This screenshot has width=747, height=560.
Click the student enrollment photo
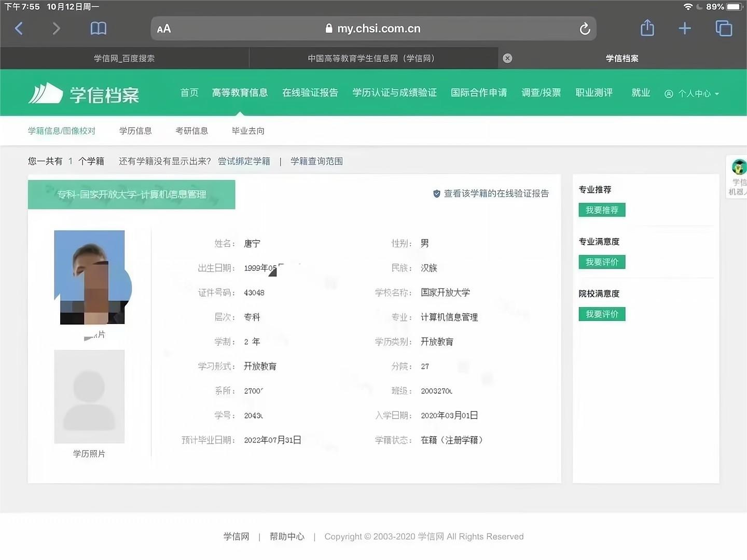pyautogui.click(x=89, y=277)
